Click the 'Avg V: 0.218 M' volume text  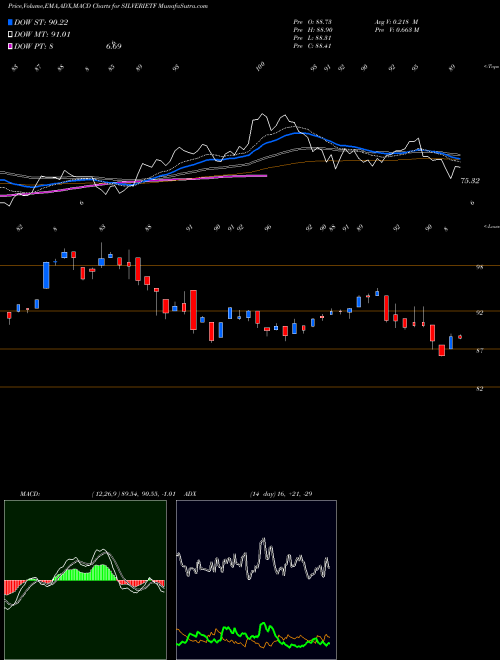(396, 21)
